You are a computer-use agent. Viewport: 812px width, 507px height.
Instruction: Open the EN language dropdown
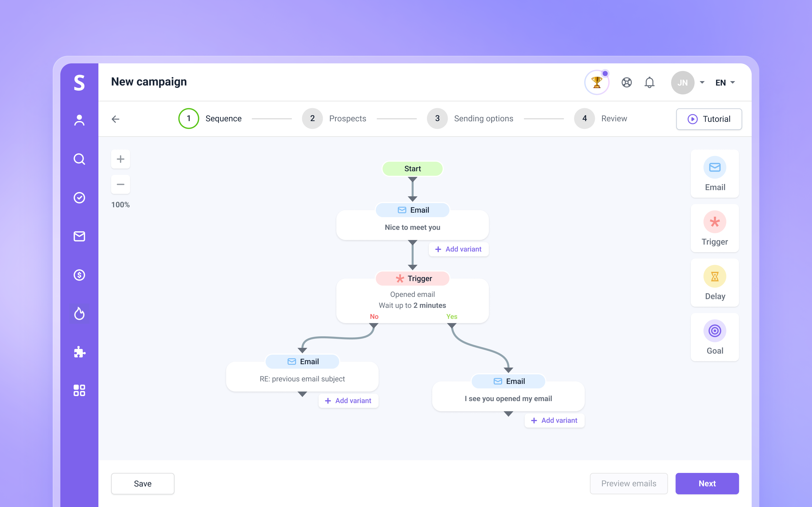pyautogui.click(x=725, y=83)
